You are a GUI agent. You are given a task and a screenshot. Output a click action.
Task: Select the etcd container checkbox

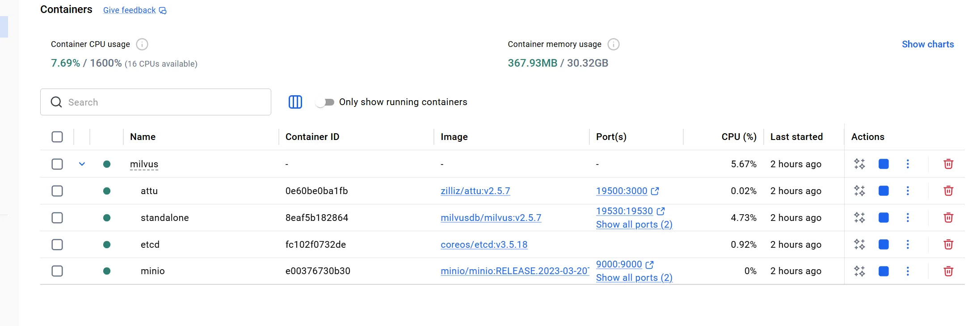57,245
